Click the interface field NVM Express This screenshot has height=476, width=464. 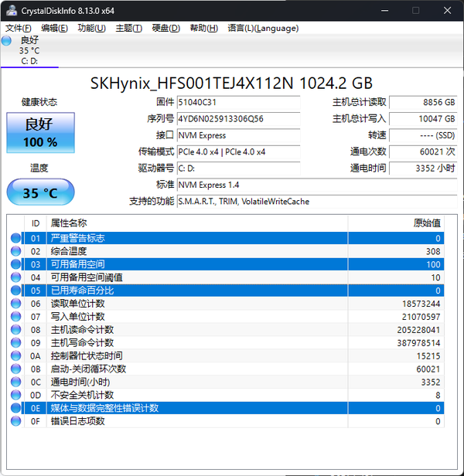(x=238, y=135)
